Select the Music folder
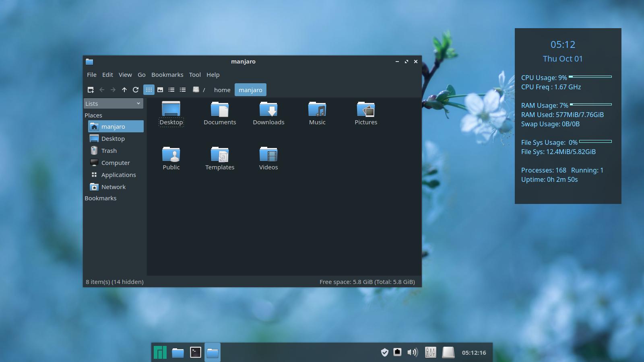644x362 pixels. tap(317, 110)
